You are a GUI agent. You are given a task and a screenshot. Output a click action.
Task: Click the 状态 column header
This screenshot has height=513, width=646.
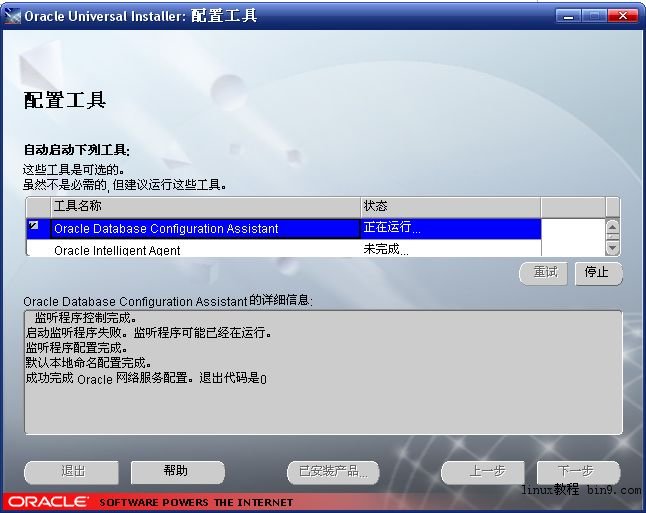(x=451, y=206)
